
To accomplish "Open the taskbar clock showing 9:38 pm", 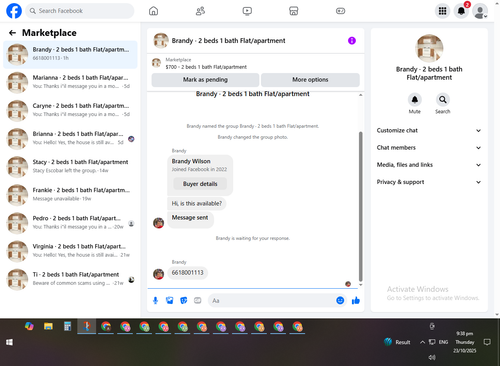I will pos(465,342).
